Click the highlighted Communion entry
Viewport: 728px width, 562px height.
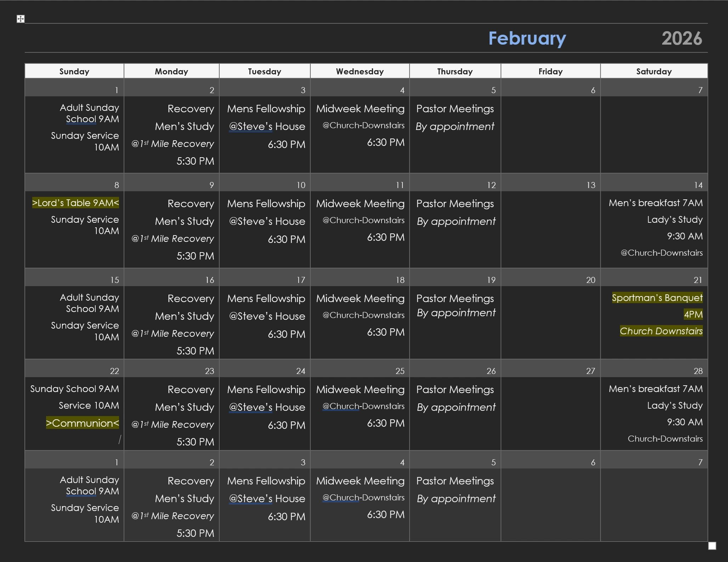point(83,423)
